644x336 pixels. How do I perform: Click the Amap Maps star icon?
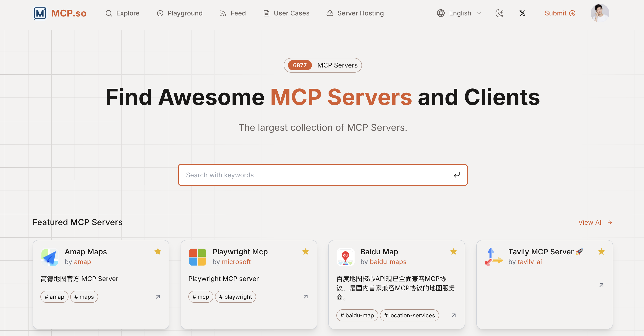coord(158,251)
